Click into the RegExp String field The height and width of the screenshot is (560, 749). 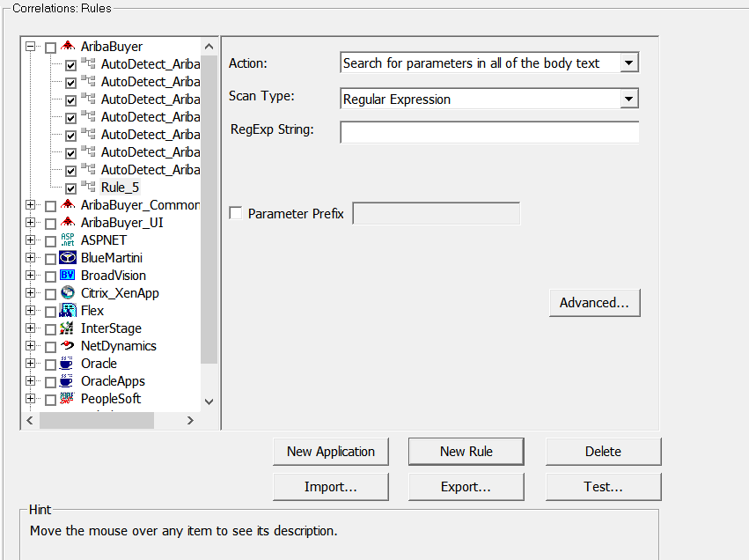tap(489, 132)
